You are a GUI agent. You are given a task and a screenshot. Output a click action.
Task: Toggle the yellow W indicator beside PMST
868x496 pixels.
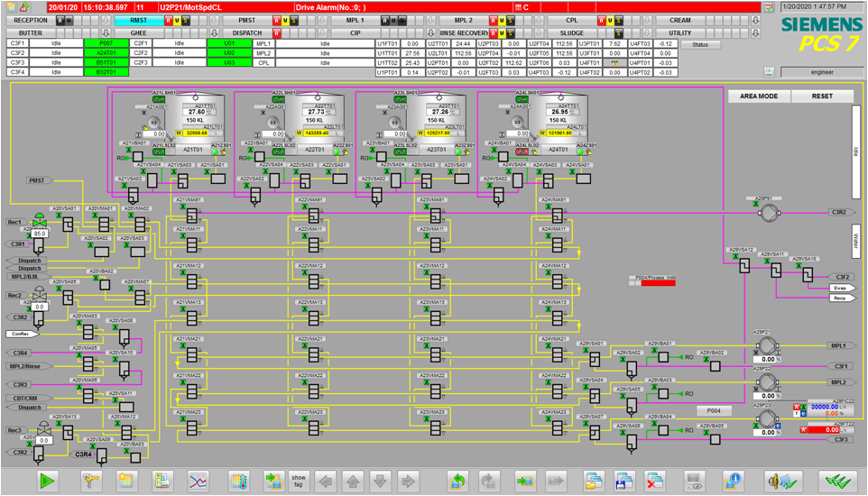click(x=285, y=21)
